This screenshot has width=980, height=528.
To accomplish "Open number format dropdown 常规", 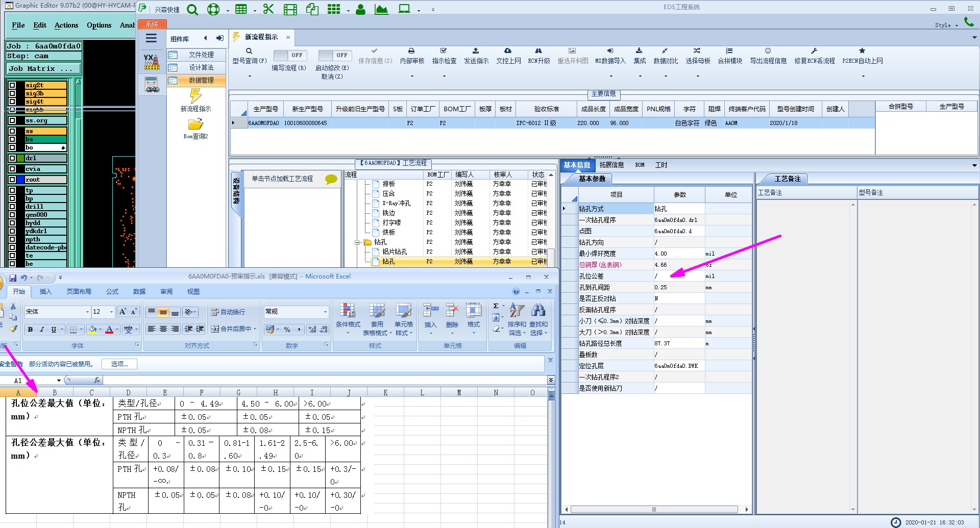I will point(325,312).
